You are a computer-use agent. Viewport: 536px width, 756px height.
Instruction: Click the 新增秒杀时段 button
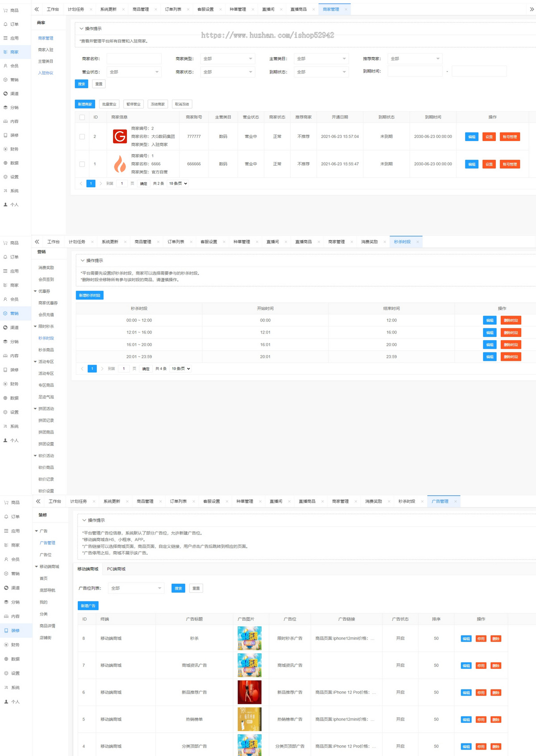90,295
